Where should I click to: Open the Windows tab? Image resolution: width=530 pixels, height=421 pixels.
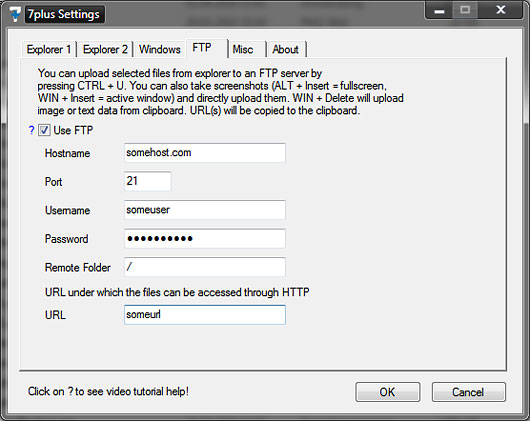(x=160, y=49)
